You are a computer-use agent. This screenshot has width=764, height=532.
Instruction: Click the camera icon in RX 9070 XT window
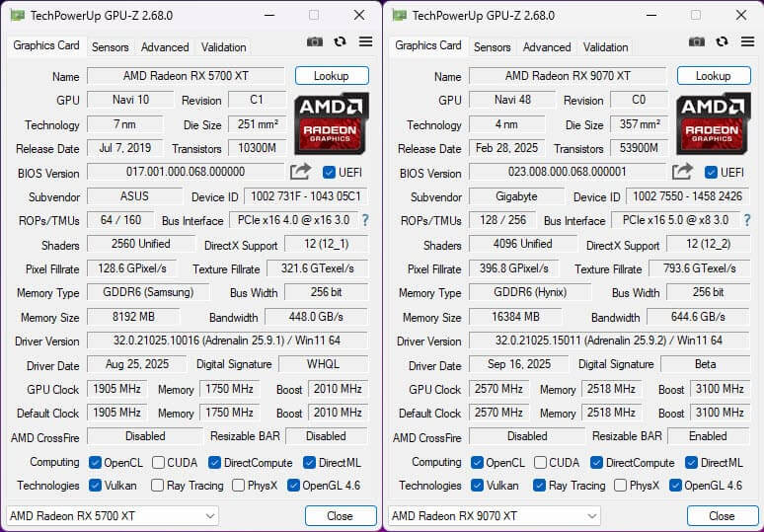tap(697, 41)
